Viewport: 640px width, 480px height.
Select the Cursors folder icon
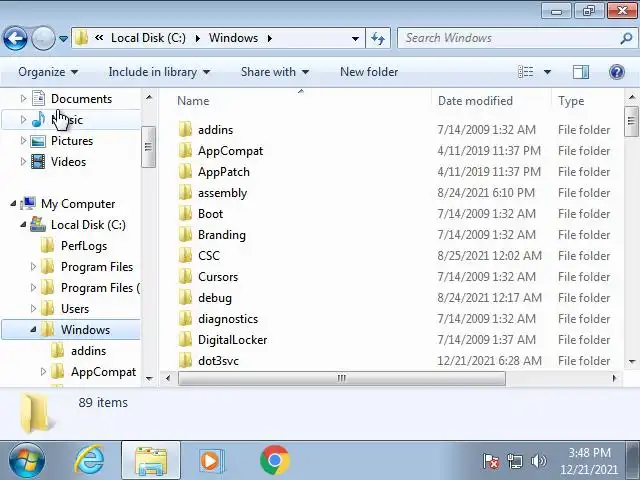tap(185, 277)
